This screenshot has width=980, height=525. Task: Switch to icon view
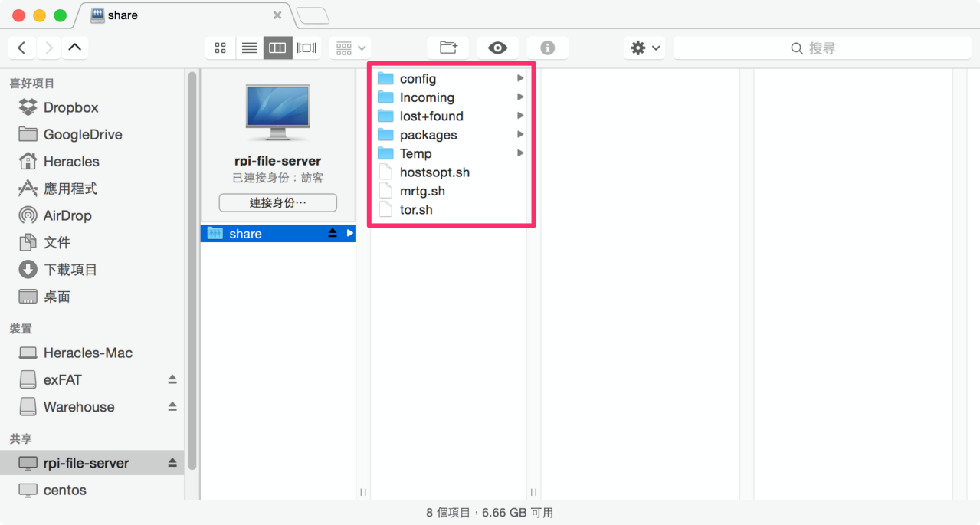point(220,48)
